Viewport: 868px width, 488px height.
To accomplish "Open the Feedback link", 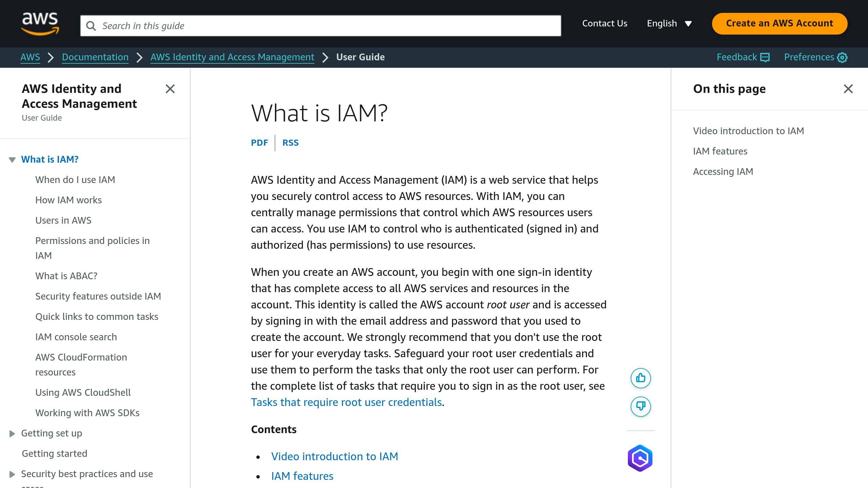I will click(743, 57).
